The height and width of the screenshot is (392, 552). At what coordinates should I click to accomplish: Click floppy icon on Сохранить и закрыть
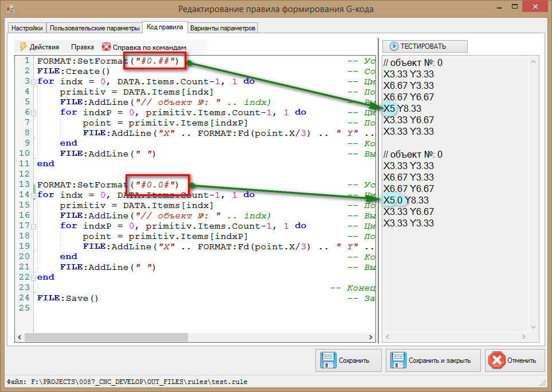[398, 360]
